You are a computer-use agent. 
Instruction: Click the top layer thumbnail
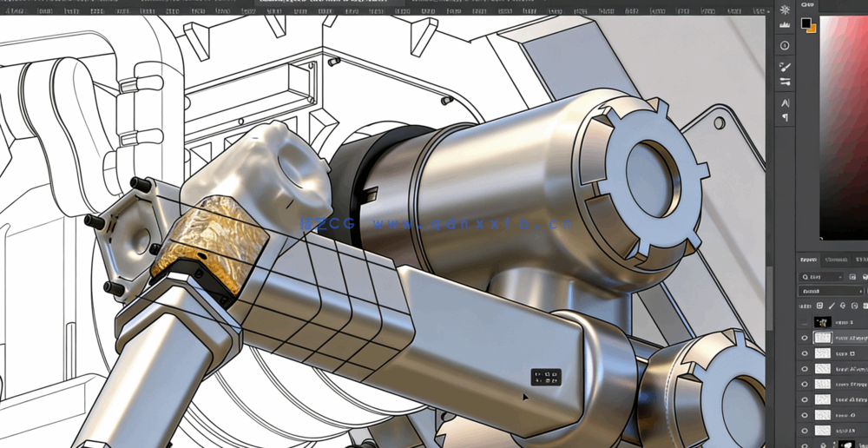click(x=822, y=322)
